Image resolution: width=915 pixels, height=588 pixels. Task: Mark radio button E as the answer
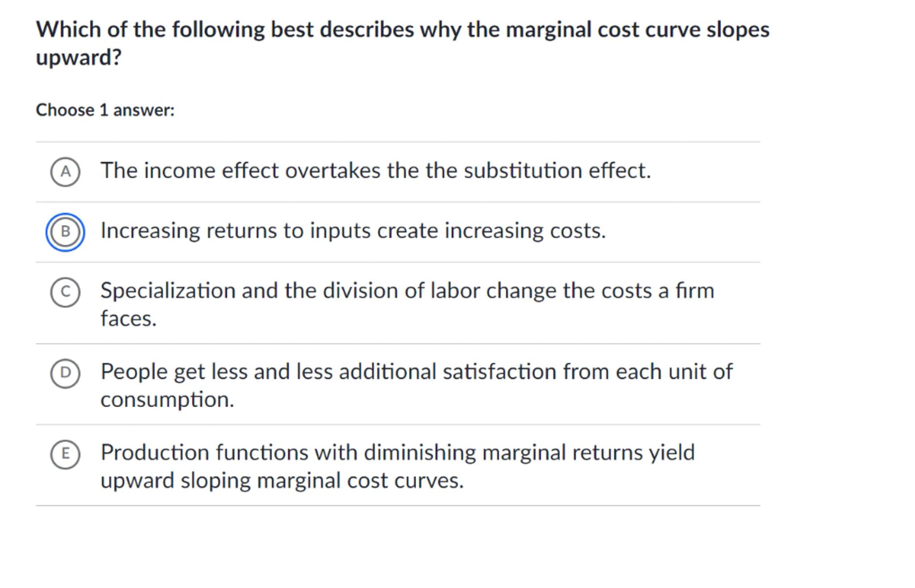pyautogui.click(x=65, y=454)
